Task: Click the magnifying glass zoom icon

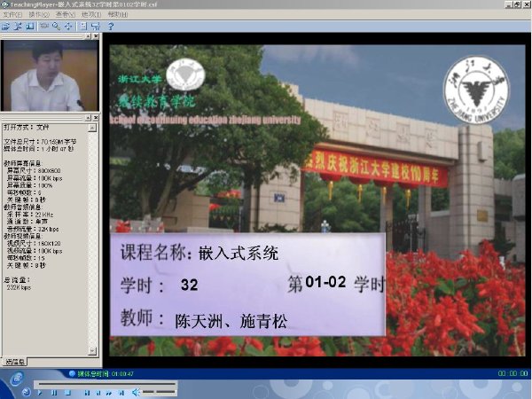Action: 56,26
